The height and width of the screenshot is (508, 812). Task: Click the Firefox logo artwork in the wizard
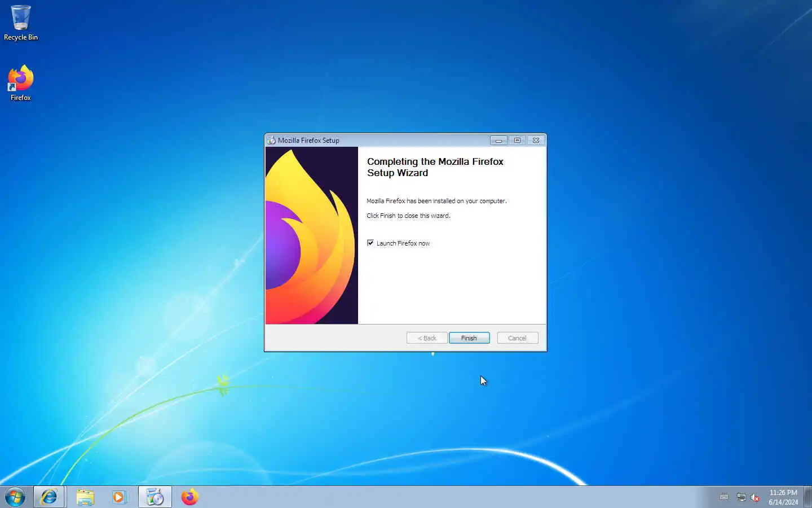point(312,235)
